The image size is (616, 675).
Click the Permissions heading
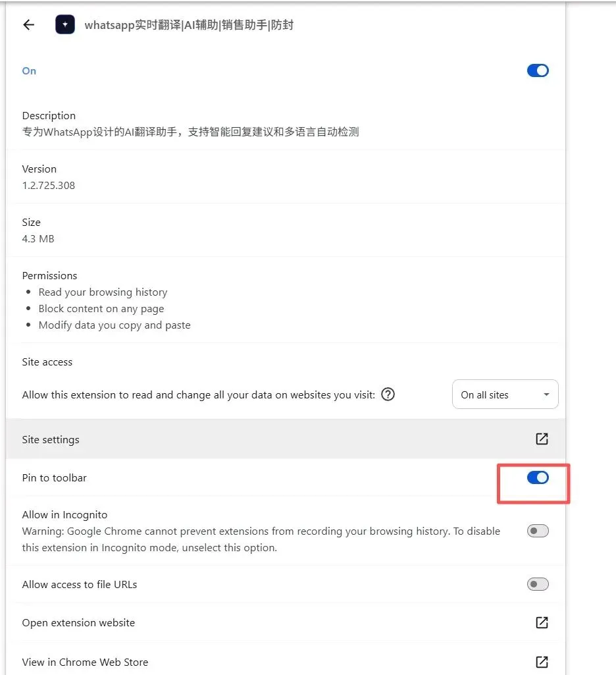[49, 275]
